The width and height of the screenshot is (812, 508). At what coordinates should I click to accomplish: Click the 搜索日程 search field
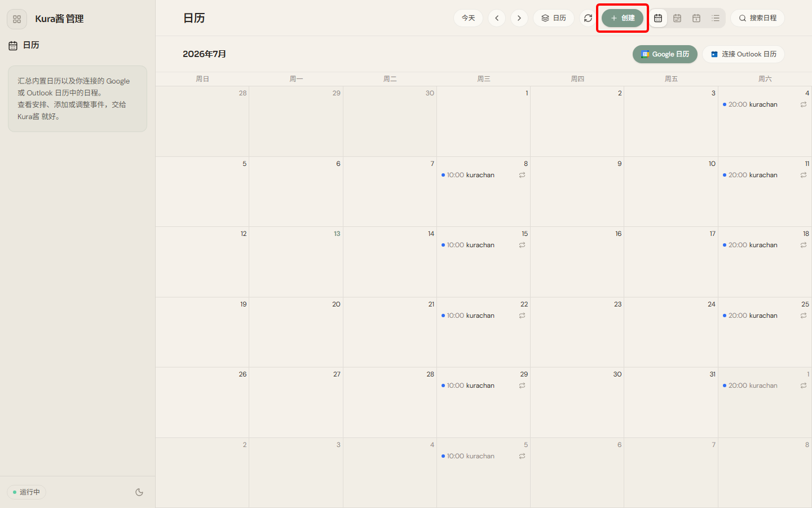(757, 18)
